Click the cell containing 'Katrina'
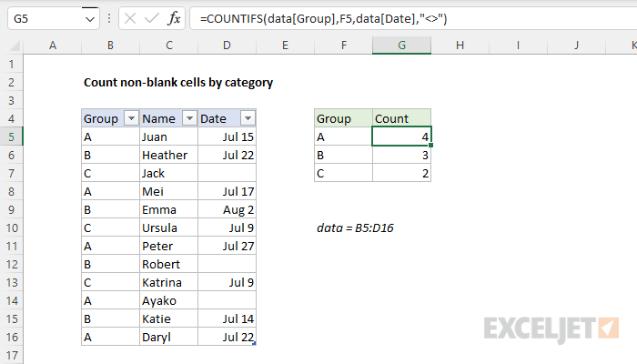This screenshot has height=364, width=637. pos(169,282)
